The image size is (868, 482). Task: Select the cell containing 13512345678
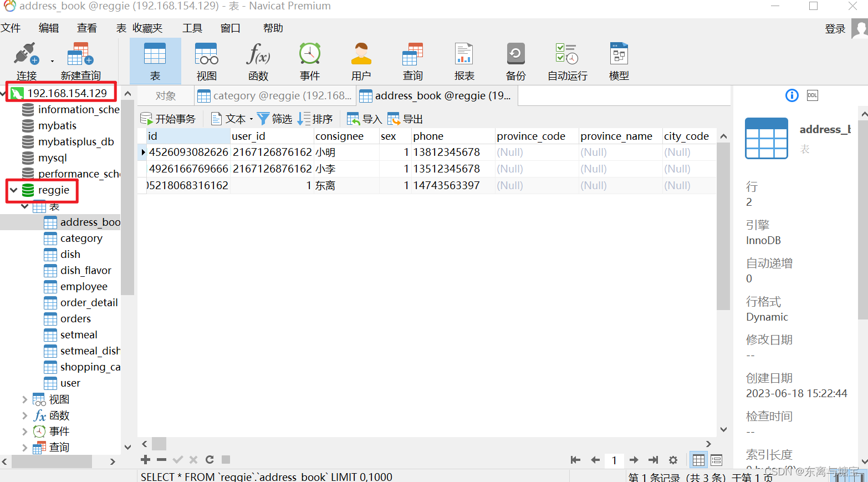[453, 169]
